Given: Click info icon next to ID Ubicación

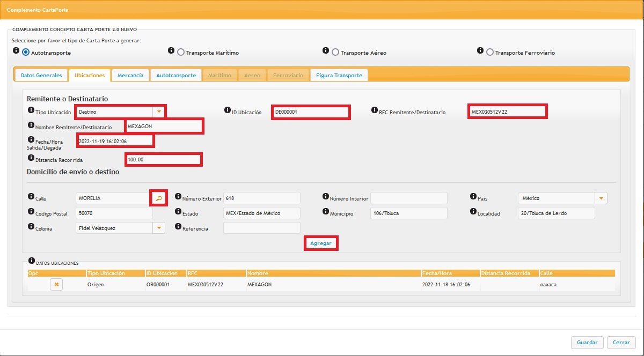Looking at the screenshot, I should (227, 110).
